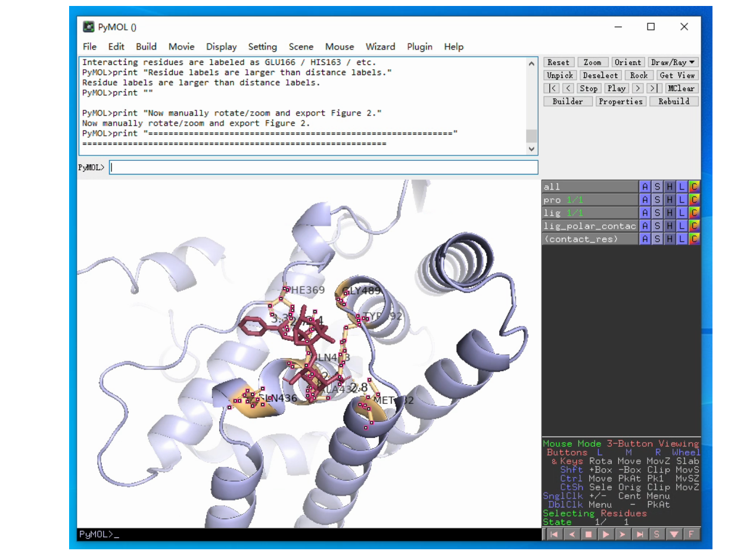Open Action menu (A) for 'all'
Screen dimensions: 753x560
click(x=645, y=186)
